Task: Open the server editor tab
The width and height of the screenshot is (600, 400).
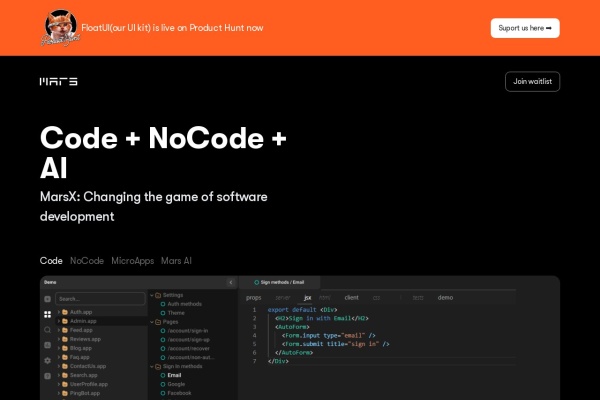Action: 282,297
